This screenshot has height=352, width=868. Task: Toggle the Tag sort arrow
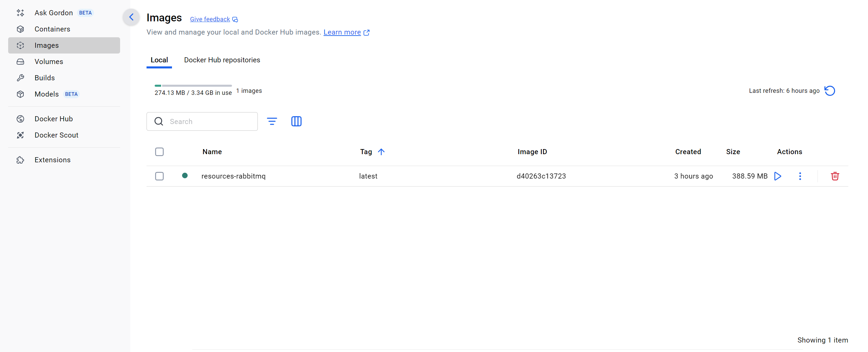381,152
